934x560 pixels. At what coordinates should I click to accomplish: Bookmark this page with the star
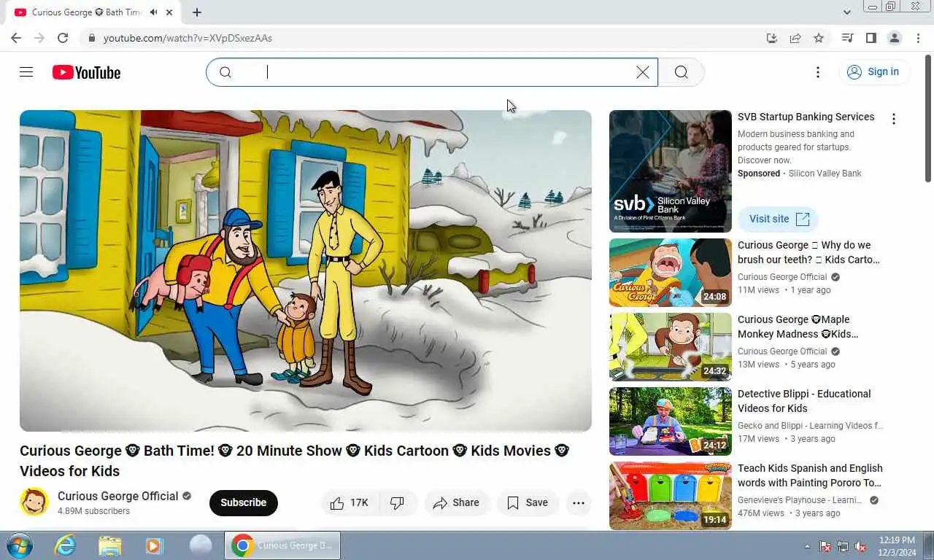pyautogui.click(x=819, y=38)
